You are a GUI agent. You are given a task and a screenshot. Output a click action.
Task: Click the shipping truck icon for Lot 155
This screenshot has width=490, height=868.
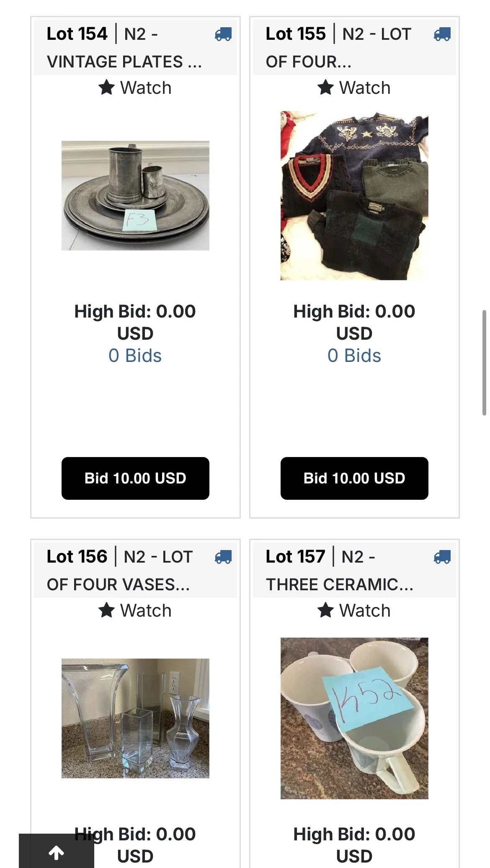tap(442, 34)
